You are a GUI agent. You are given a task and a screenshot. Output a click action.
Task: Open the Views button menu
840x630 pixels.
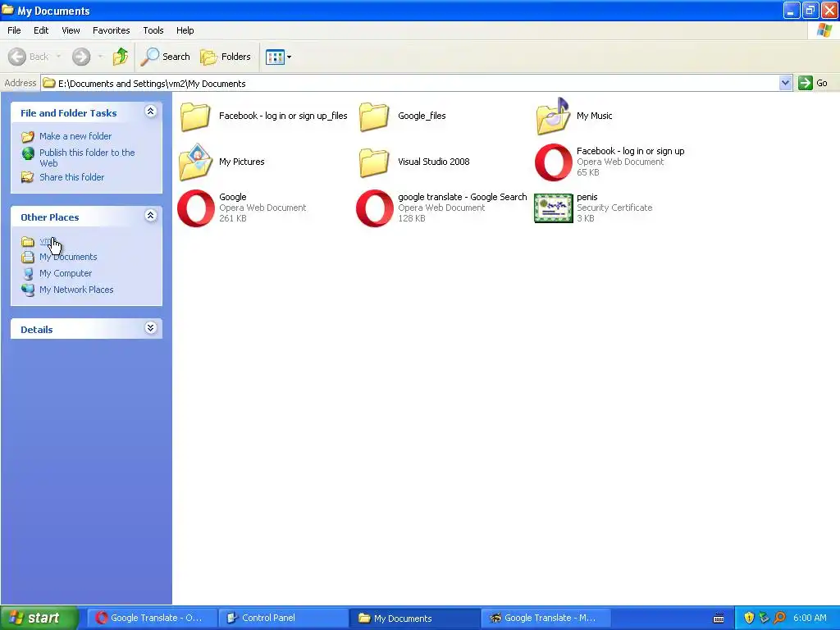[279, 57]
